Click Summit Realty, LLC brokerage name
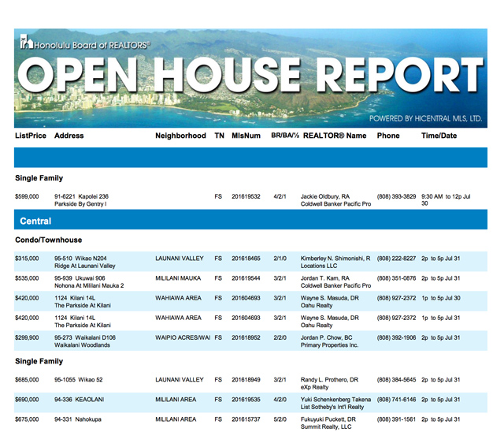 pos(326,426)
